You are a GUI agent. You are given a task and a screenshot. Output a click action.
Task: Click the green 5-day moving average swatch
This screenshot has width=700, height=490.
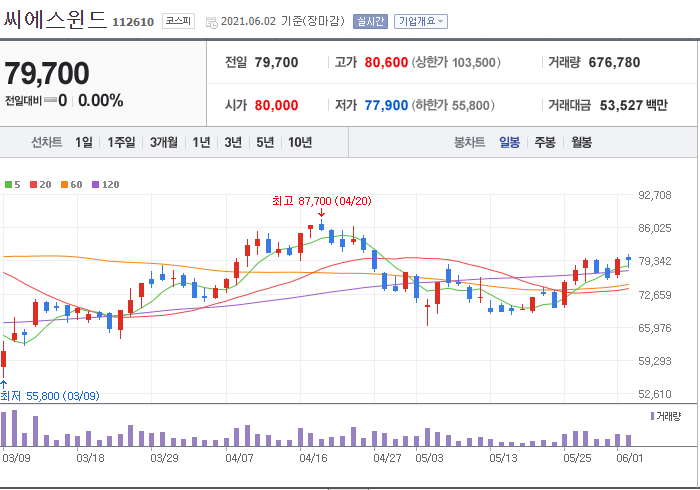click(8, 185)
